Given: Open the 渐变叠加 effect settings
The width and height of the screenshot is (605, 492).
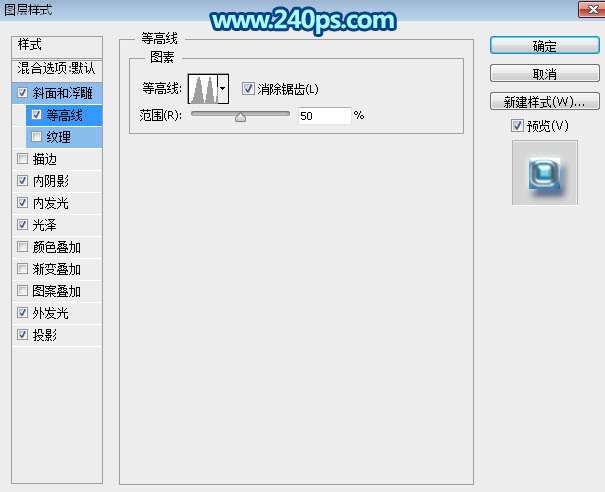Looking at the screenshot, I should click(57, 269).
